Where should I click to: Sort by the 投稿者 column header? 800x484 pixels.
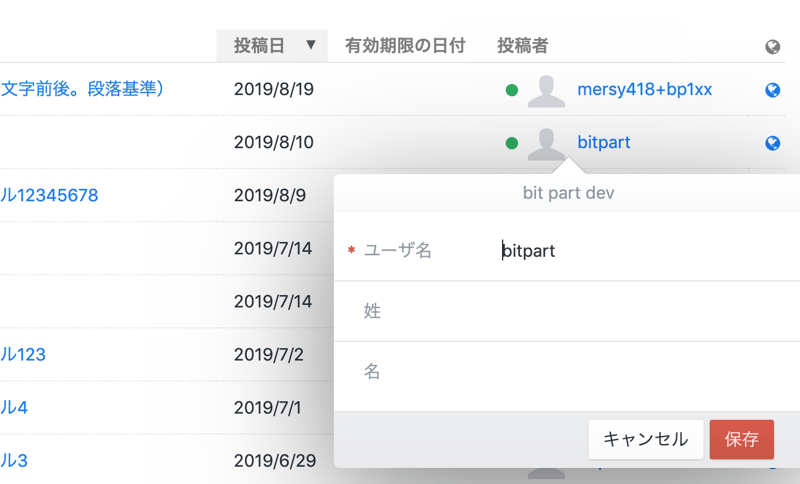pyautogui.click(x=522, y=46)
